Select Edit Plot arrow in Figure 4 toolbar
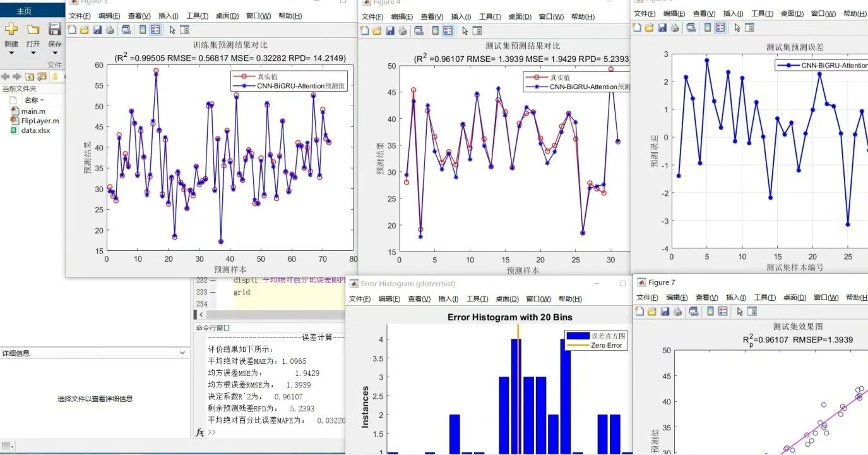 click(465, 30)
